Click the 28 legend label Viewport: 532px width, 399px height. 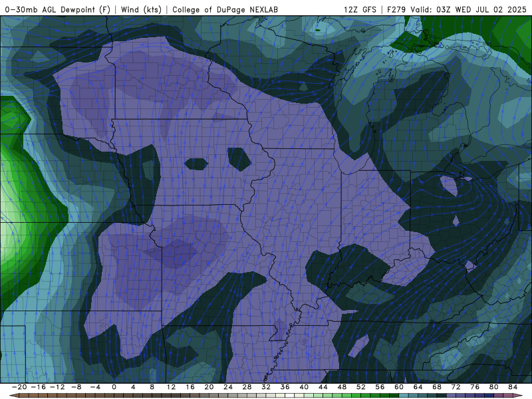point(247,387)
